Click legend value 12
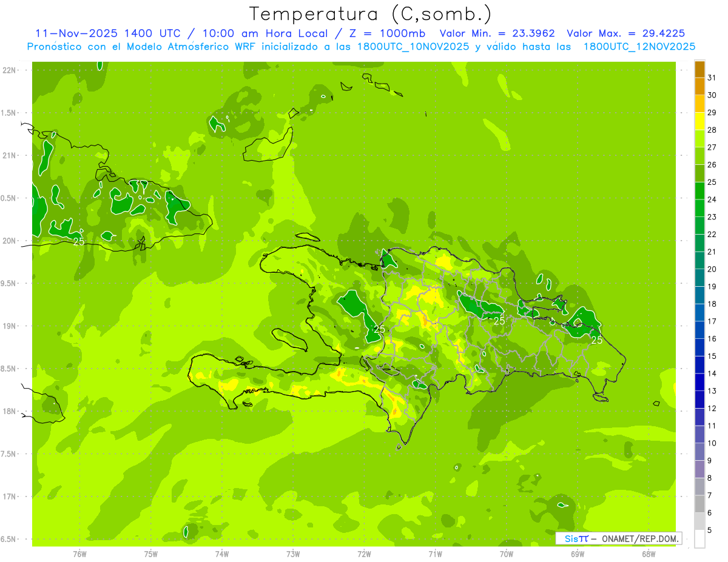The height and width of the screenshot is (562, 728). point(712,409)
